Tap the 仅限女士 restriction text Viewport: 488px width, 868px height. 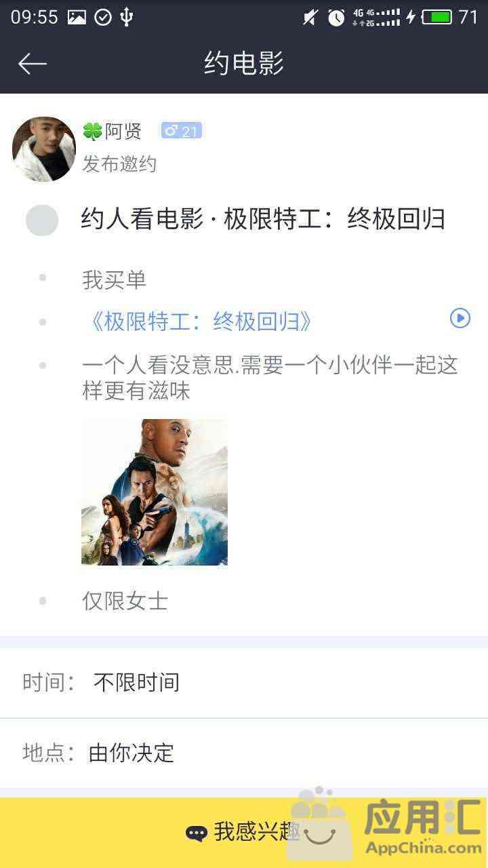[x=125, y=601]
